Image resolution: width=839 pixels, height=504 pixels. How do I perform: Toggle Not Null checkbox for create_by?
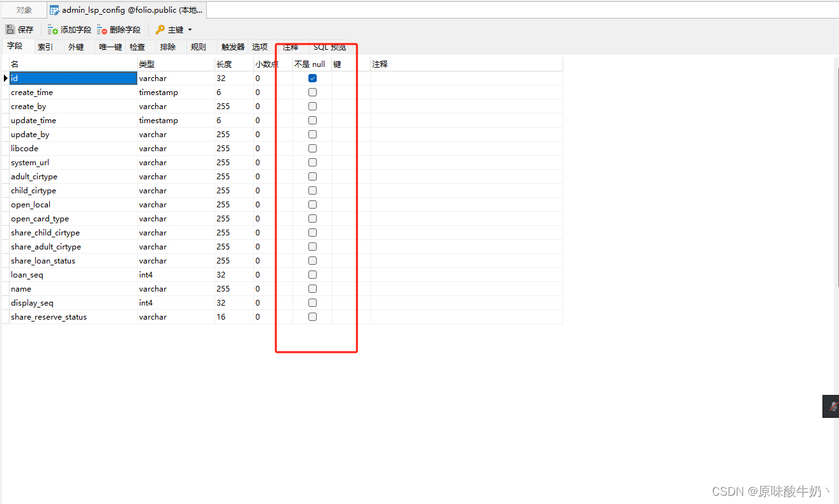tap(312, 106)
